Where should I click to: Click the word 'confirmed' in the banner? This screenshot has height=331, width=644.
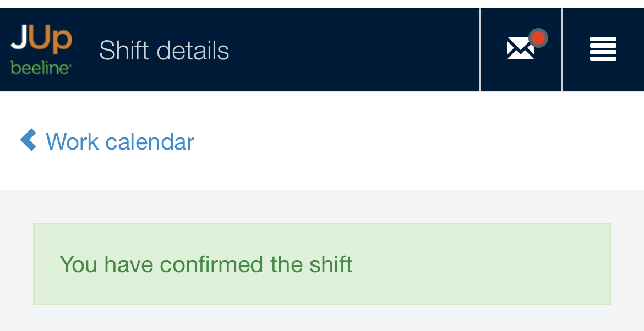coord(211,264)
